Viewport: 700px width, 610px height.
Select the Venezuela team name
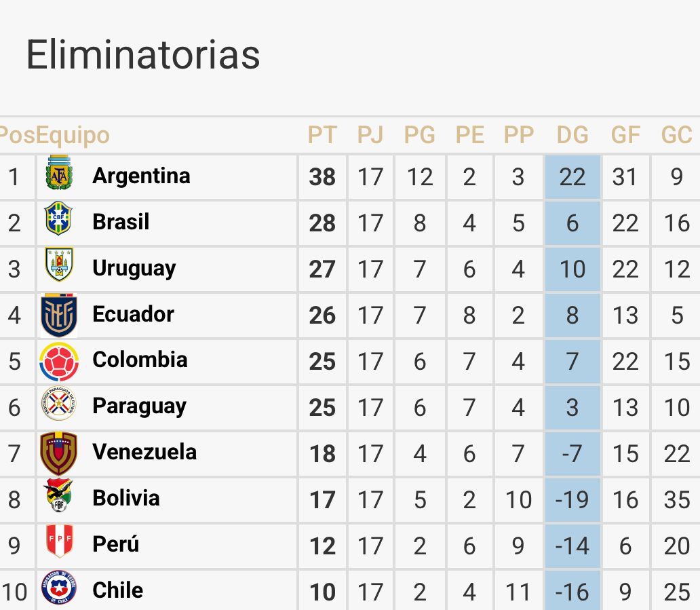(144, 452)
